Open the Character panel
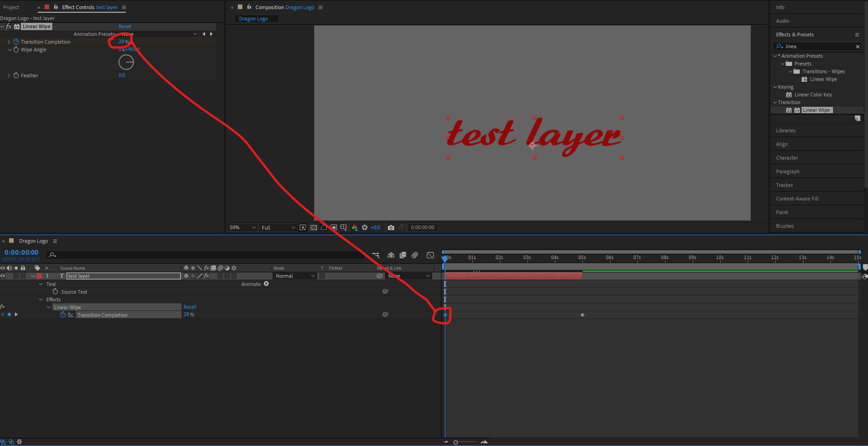 pyautogui.click(x=787, y=157)
